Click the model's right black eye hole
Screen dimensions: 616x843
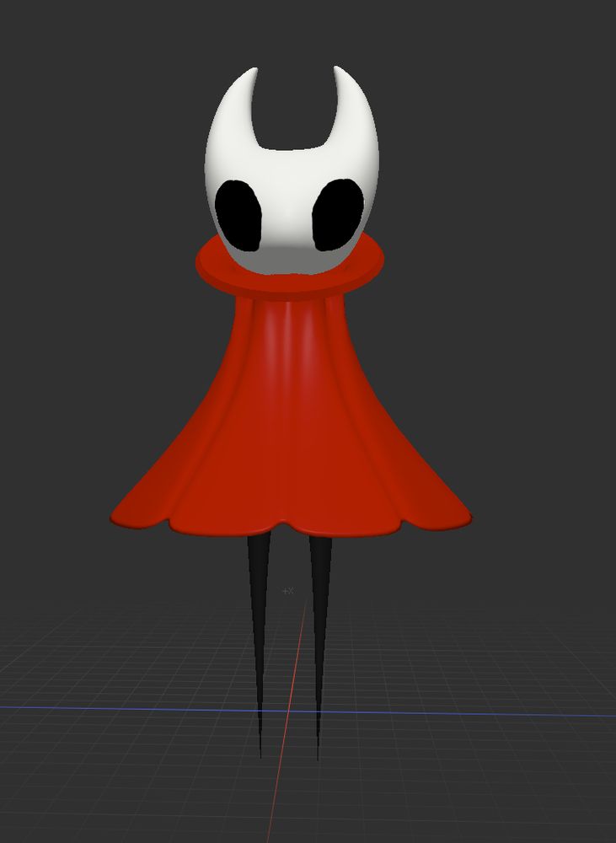(x=338, y=214)
